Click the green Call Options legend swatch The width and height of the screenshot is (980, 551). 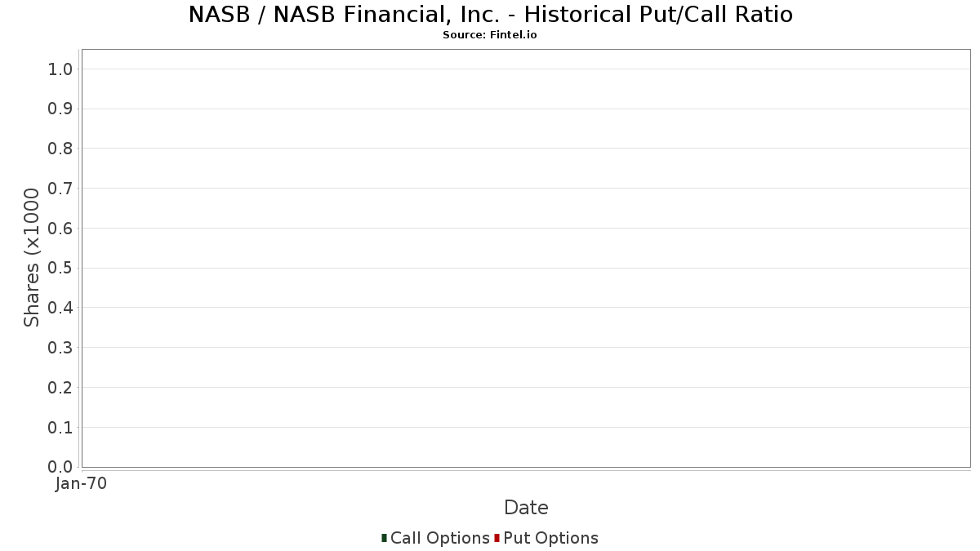(x=385, y=538)
